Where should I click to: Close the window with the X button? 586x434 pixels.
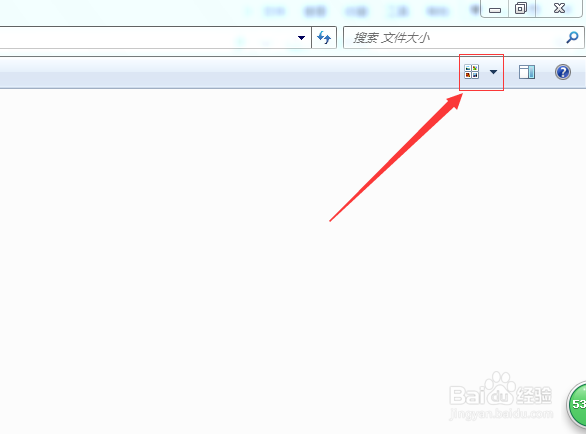(559, 8)
